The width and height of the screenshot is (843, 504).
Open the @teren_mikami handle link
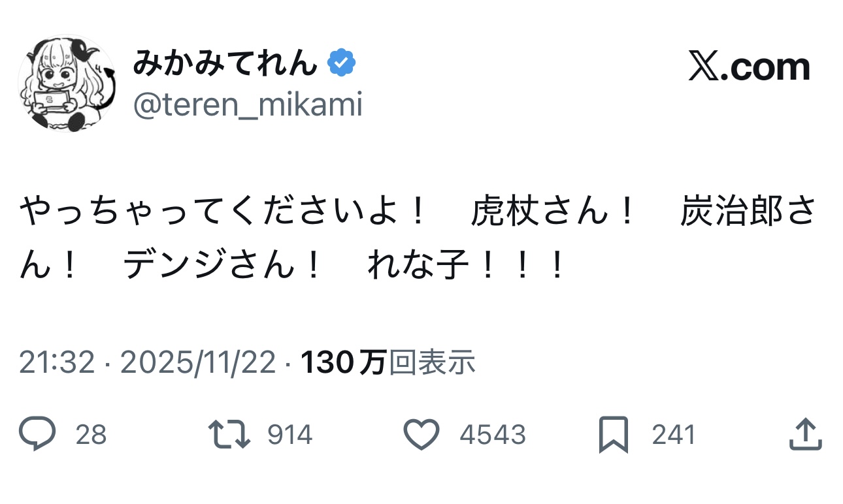tap(248, 104)
